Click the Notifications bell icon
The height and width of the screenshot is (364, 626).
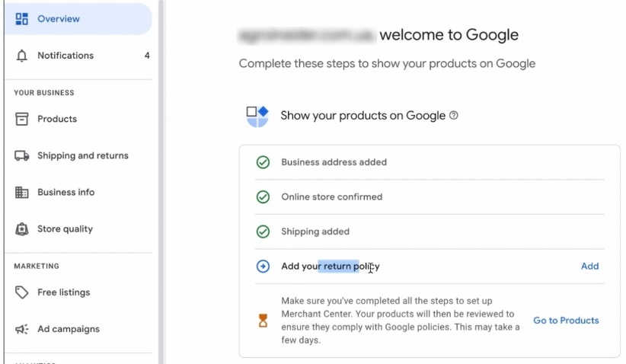(x=22, y=56)
